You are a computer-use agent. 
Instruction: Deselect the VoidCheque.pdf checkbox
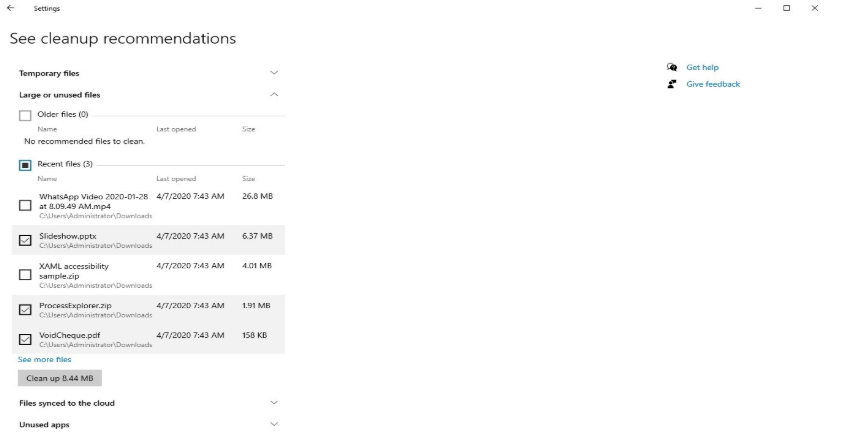[x=25, y=340]
